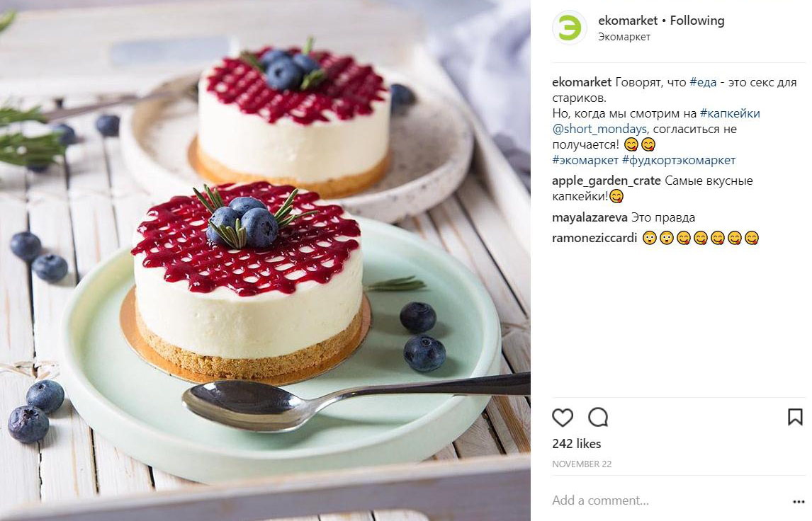
Task: Visit the @short_mondays mention
Action: pyautogui.click(x=599, y=129)
